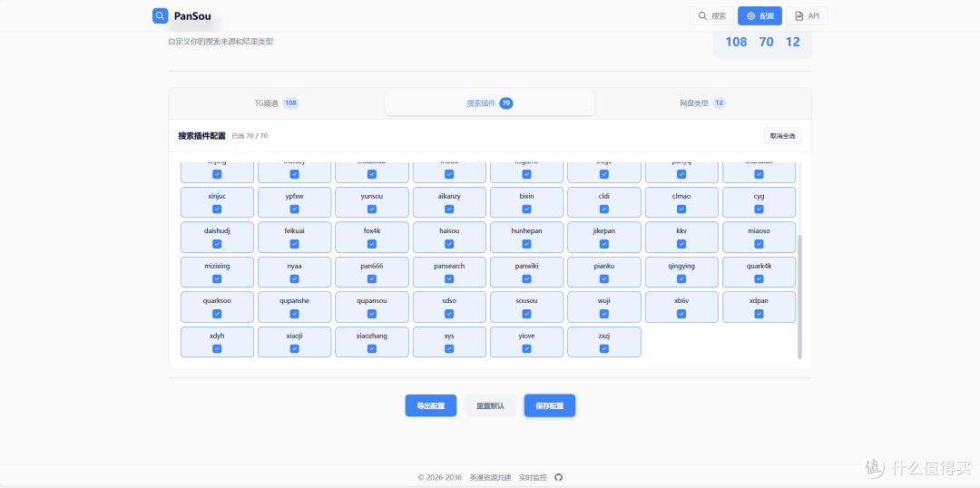Click the 12 count in the top stats

coord(792,42)
